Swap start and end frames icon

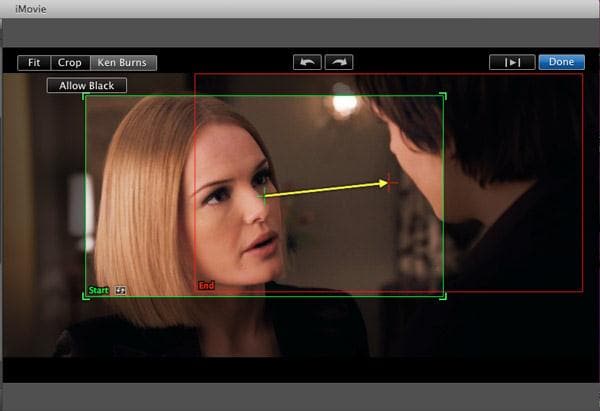click(x=120, y=290)
